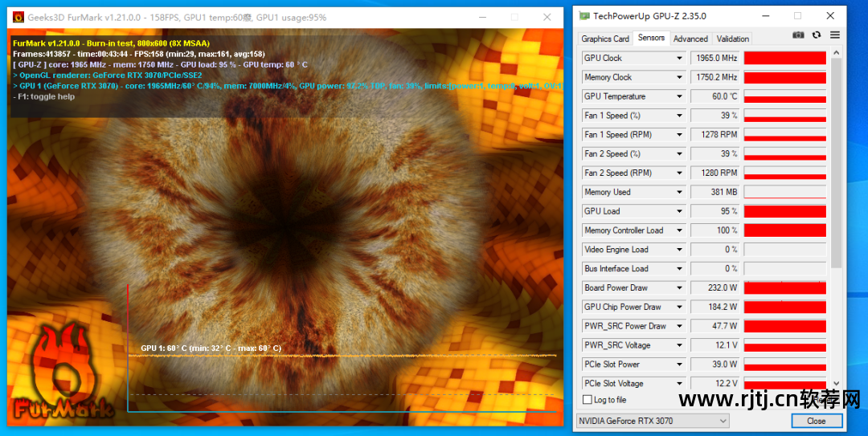Viewport: 868px width, 436px height.
Task: Click the F1: toggle help text in FurMark
Action: click(x=43, y=97)
